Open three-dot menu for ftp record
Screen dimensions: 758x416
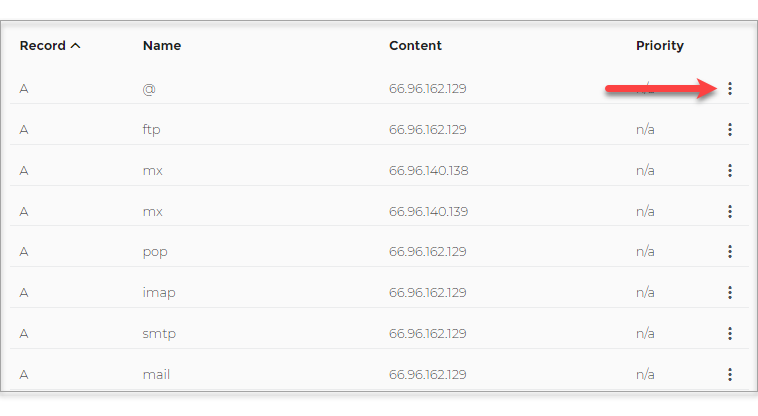pos(730,129)
